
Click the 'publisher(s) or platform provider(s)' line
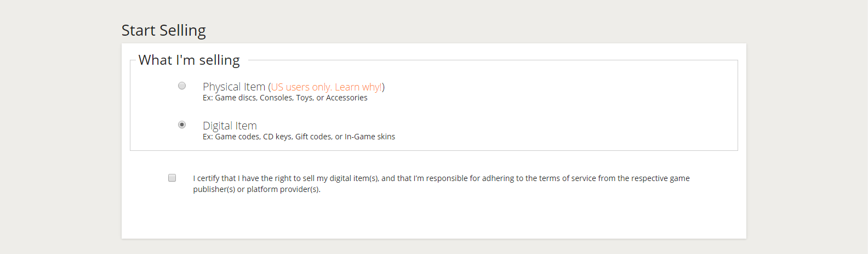point(256,189)
